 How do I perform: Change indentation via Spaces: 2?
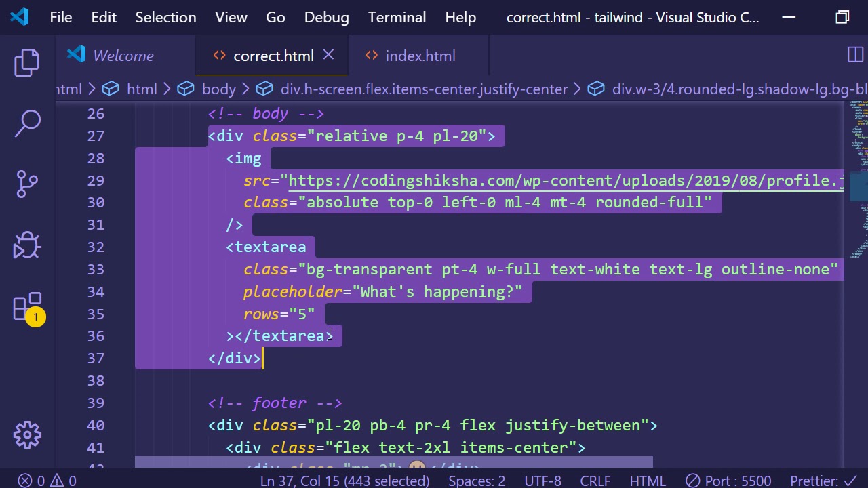pos(476,481)
